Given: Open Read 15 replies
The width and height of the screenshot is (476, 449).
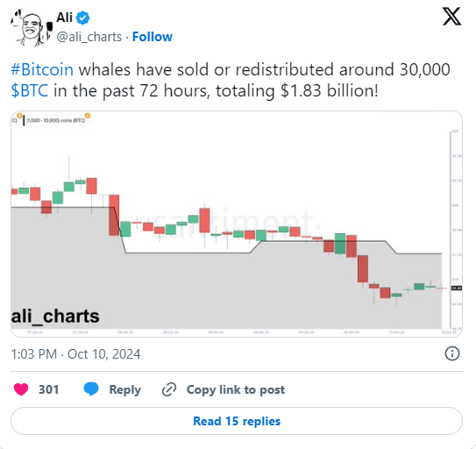Looking at the screenshot, I should [x=237, y=421].
